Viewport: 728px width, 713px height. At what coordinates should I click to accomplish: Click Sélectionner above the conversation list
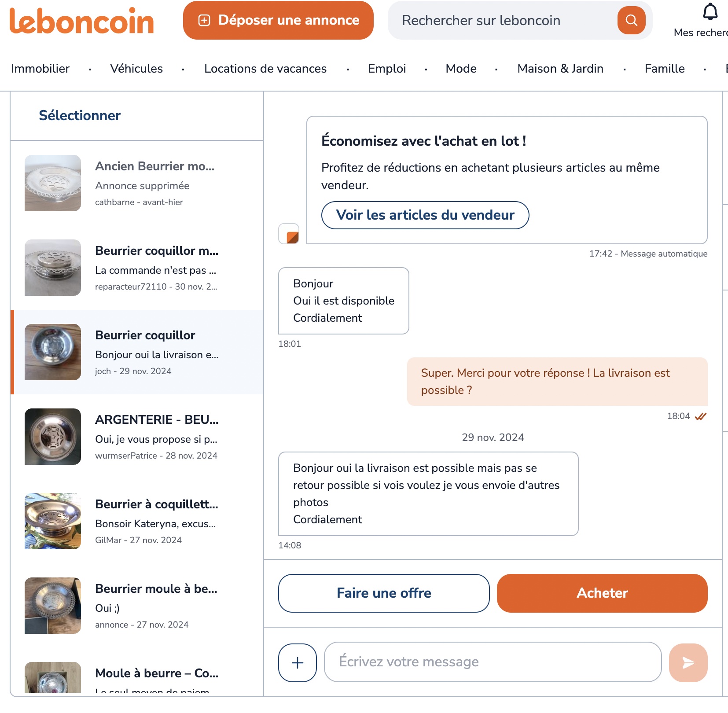coord(79,115)
